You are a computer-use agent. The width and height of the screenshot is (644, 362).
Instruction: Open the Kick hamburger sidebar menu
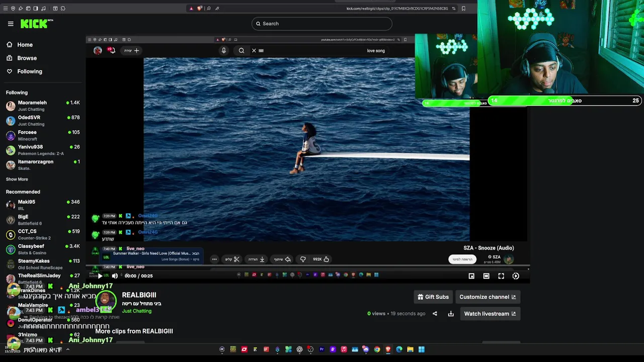[11, 24]
